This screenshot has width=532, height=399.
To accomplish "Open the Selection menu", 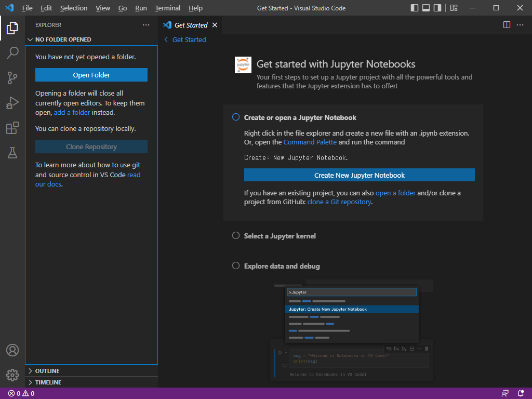I will coord(74,8).
